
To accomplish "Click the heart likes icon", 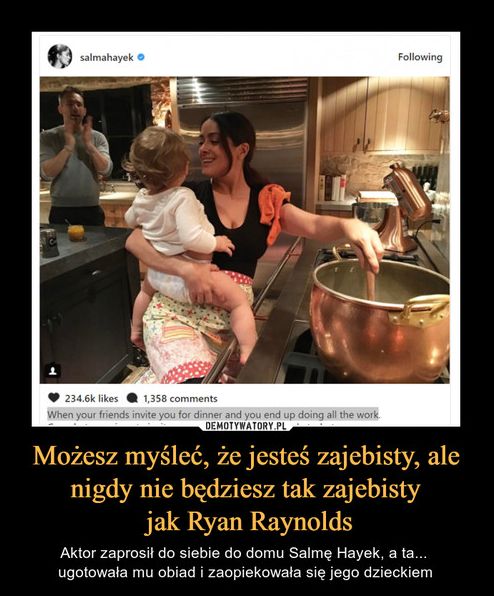I will [54, 398].
